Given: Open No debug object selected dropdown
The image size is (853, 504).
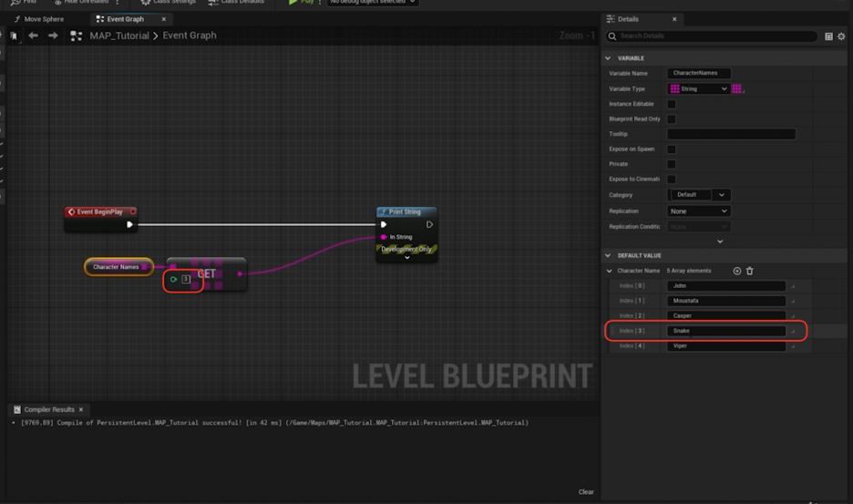Looking at the screenshot, I should coord(373,2).
